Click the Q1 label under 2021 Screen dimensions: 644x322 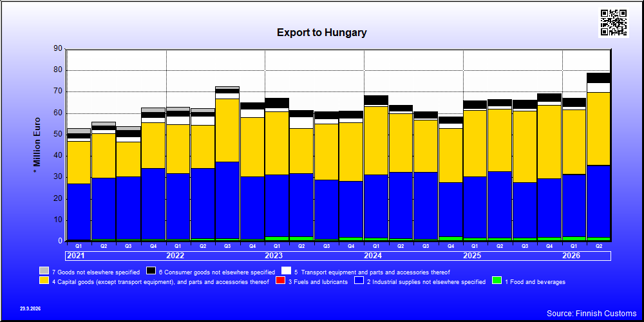point(79,247)
